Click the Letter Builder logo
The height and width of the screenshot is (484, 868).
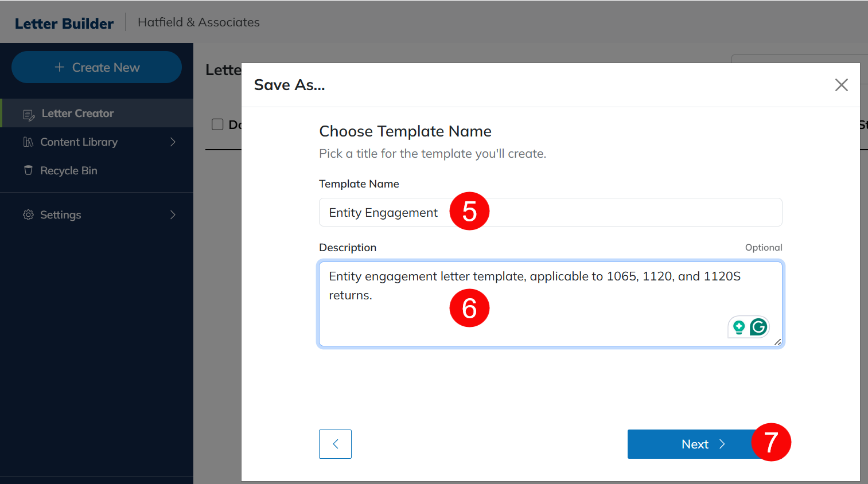(64, 24)
